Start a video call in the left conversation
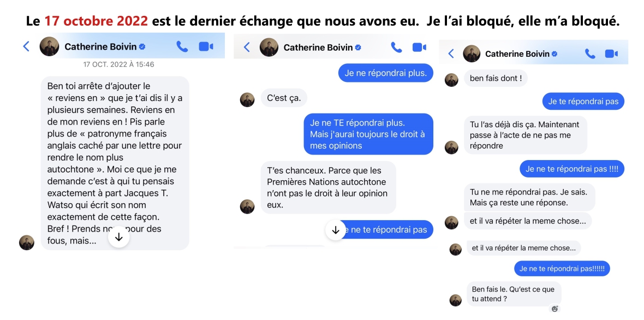This screenshot has height=320, width=644. point(206,46)
